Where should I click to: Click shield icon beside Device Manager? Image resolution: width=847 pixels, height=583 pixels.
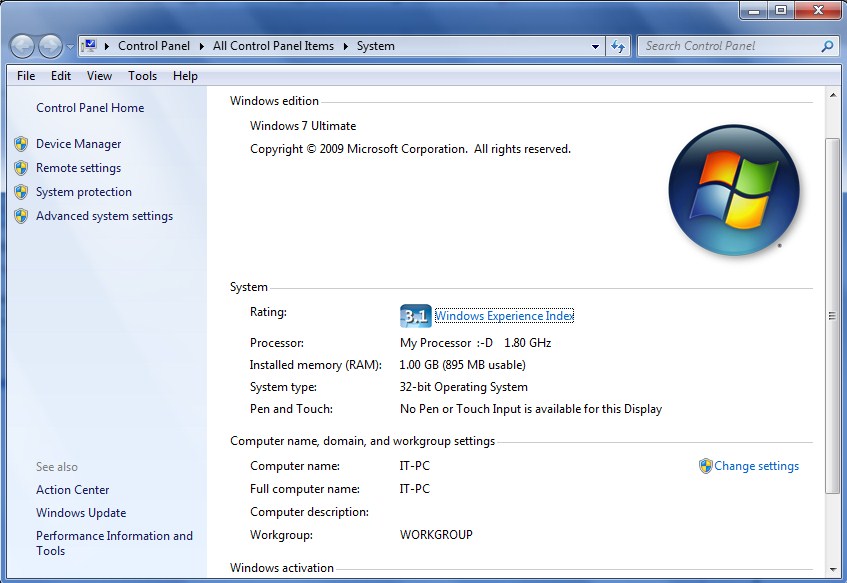[x=21, y=144]
